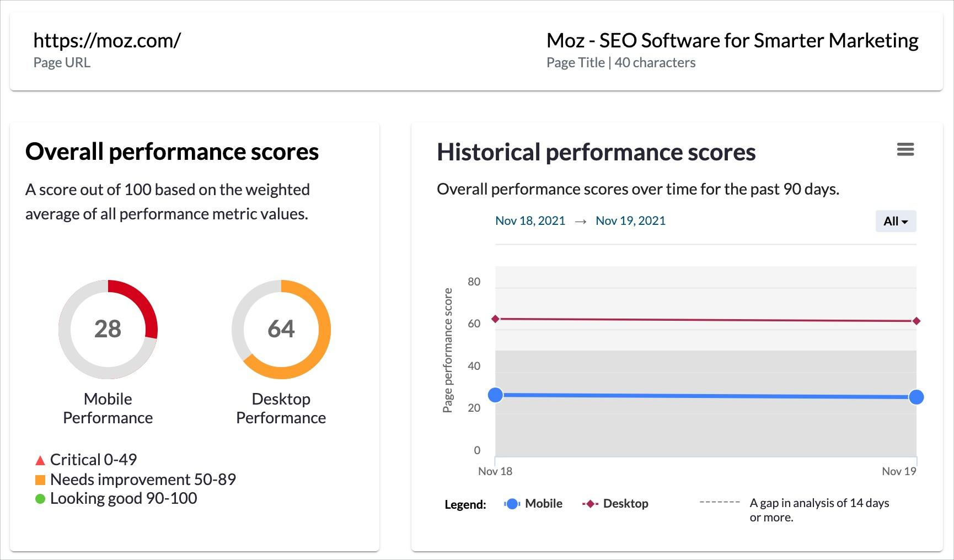The image size is (954, 560).
Task: Open the Nov 18, 2021 date link
Action: point(529,220)
